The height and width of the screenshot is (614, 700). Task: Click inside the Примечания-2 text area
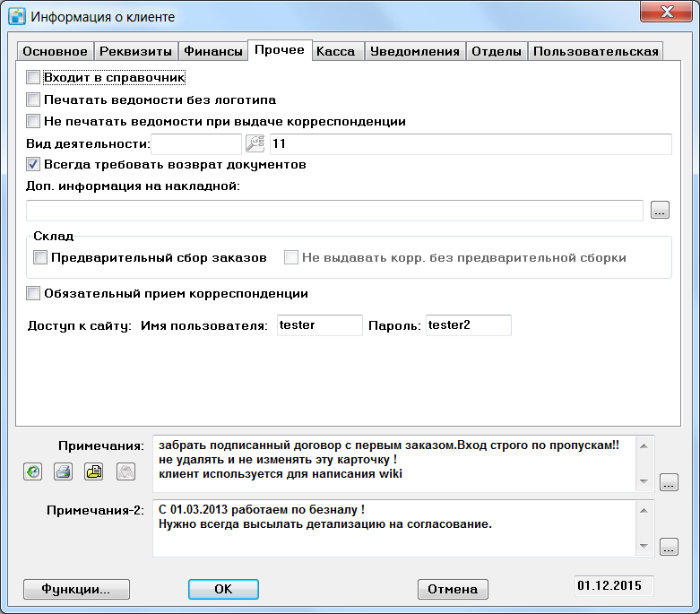[393, 528]
